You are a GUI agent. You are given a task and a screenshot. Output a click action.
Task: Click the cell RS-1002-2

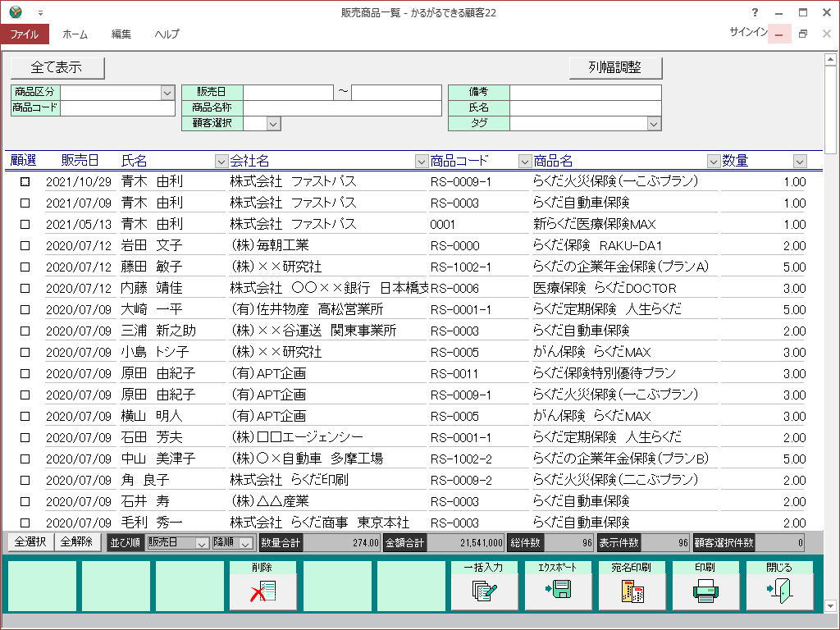(x=461, y=459)
